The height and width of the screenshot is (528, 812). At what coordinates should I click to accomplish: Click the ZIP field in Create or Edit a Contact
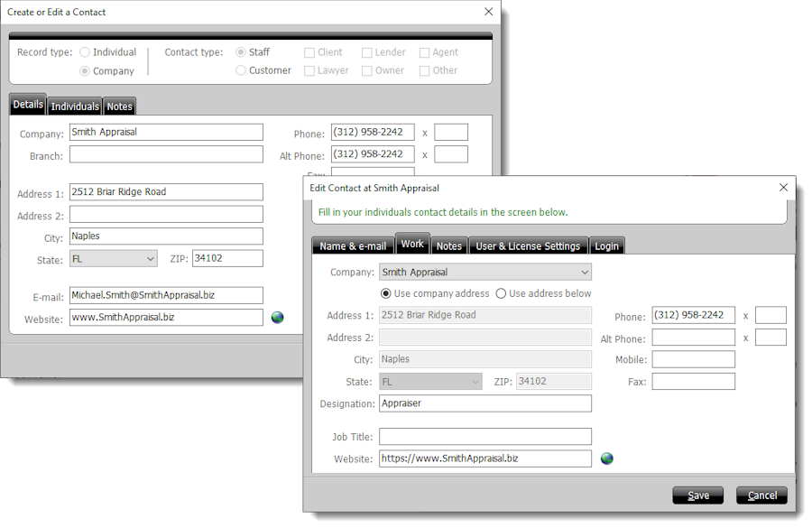pos(227,258)
